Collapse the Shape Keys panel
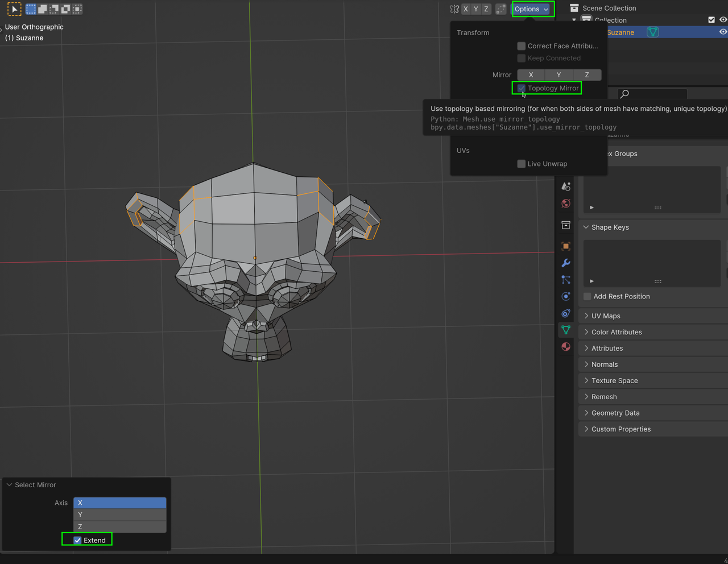The width and height of the screenshot is (728, 564). pos(610,227)
